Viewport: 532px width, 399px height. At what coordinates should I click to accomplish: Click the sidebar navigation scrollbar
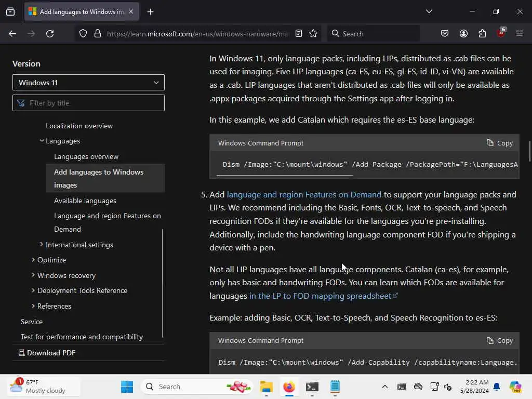[163, 283]
